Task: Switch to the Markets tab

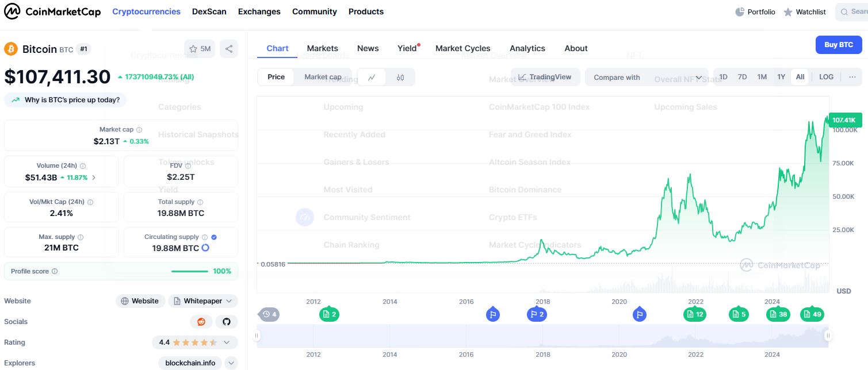Action: click(323, 48)
